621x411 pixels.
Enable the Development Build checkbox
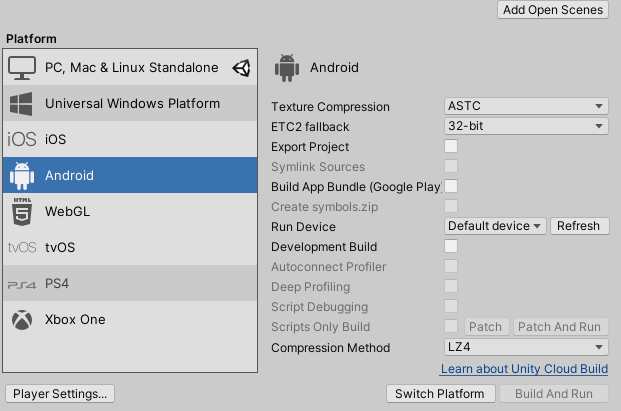tap(451, 246)
